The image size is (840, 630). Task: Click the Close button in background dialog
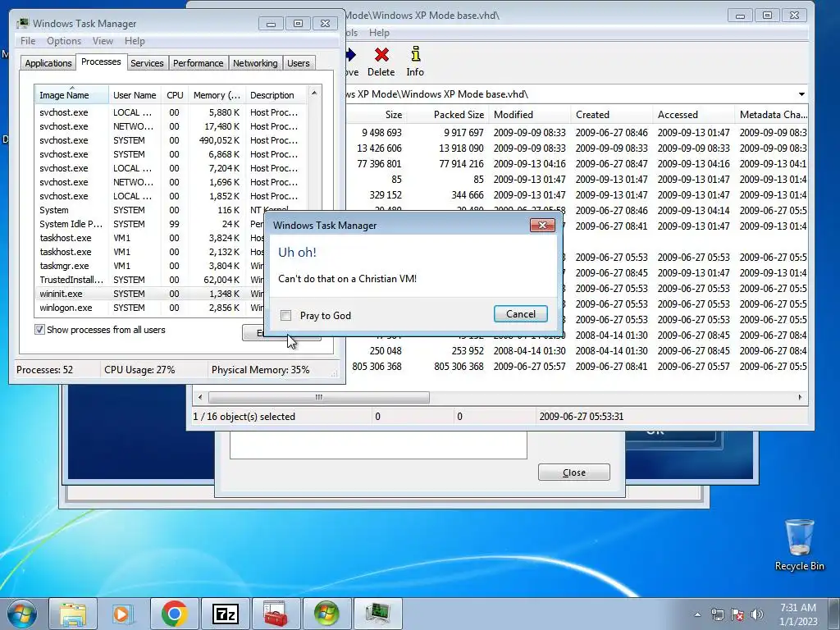[x=573, y=472]
